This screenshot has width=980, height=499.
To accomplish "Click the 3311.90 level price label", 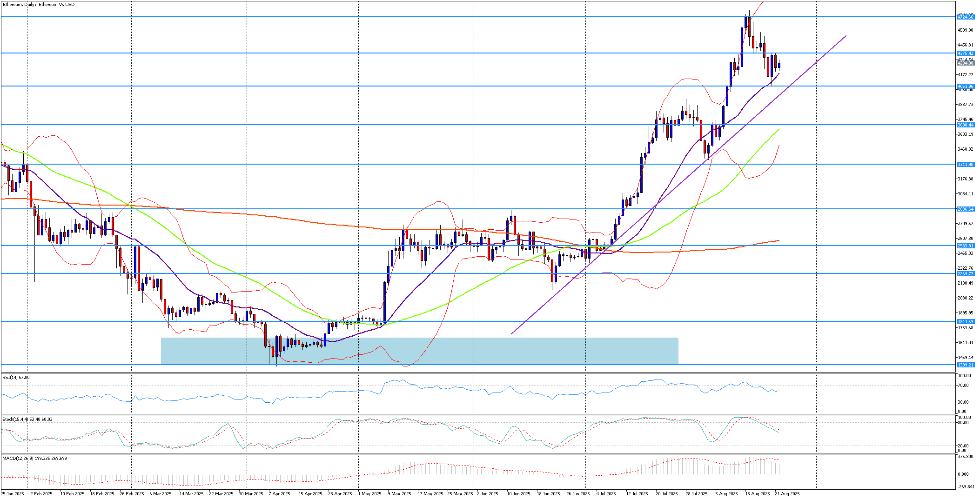I will click(x=966, y=165).
